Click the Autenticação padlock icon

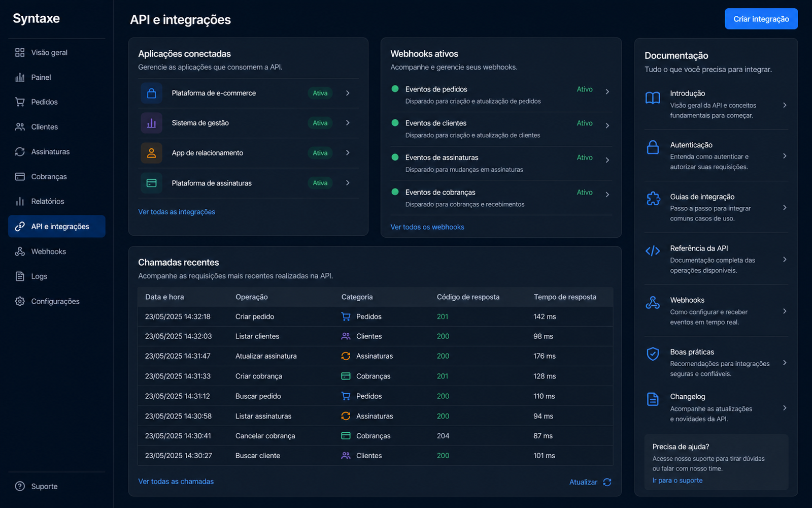coord(653,147)
